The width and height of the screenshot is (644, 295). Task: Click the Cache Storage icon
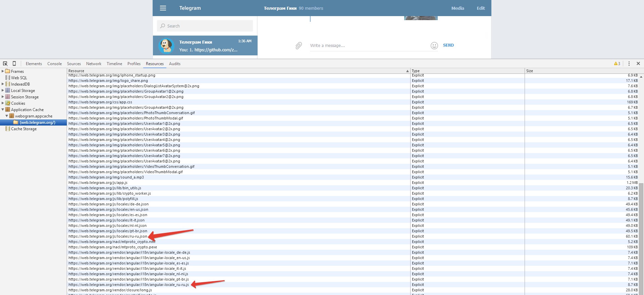[x=8, y=129]
